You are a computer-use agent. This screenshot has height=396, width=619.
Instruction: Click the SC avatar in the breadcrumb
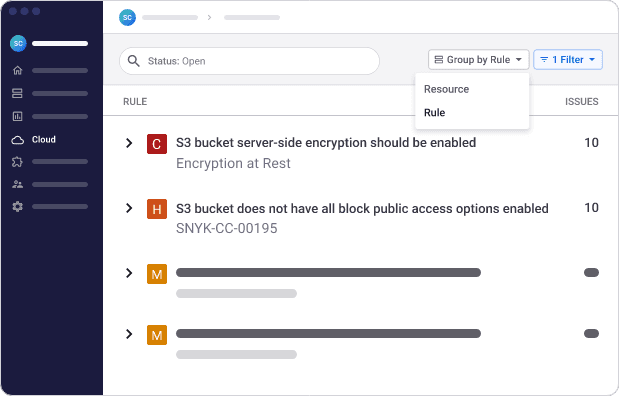point(127,17)
